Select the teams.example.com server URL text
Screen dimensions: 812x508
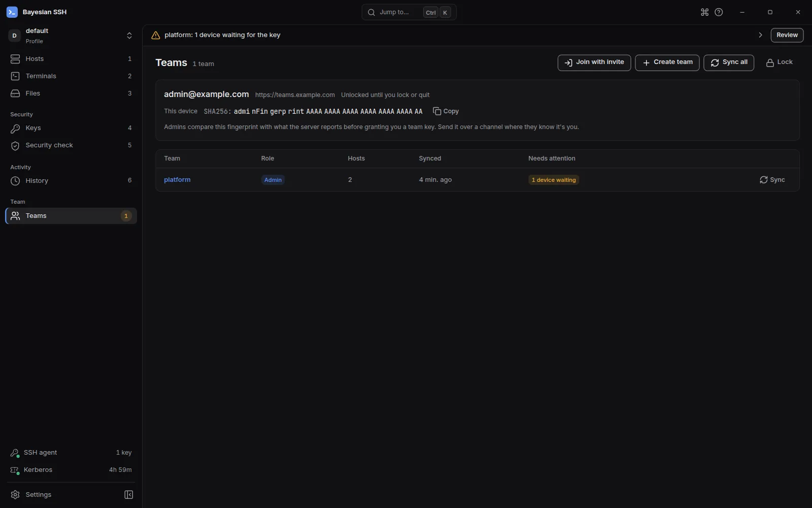[295, 95]
